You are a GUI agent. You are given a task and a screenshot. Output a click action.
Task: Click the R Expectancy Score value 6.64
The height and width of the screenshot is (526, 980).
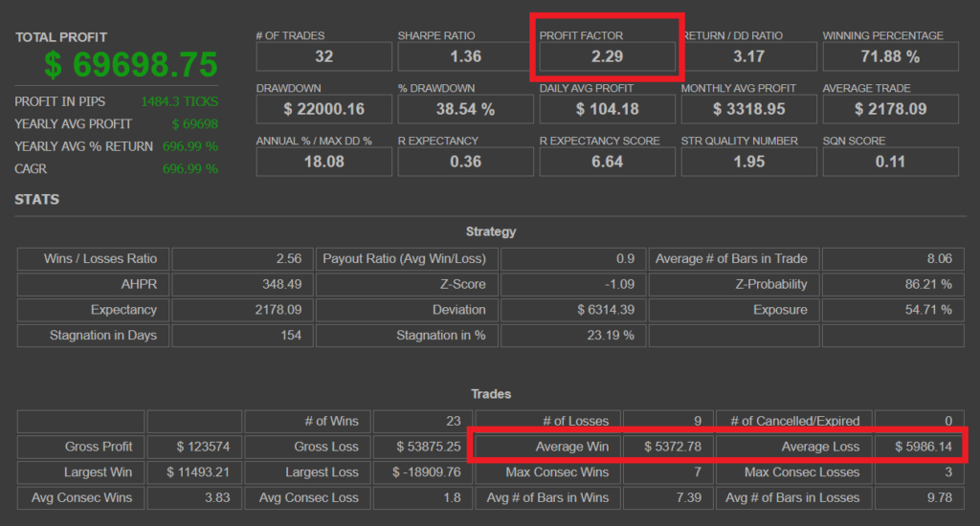point(607,162)
